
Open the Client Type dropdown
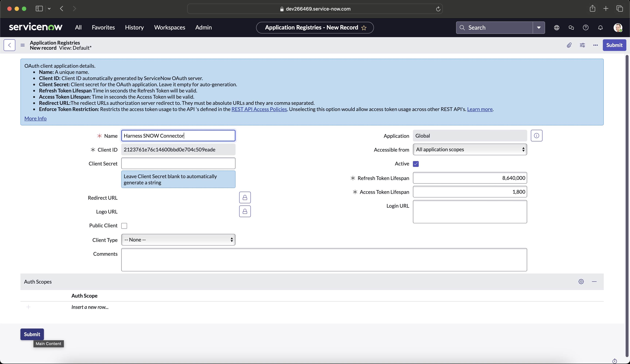(178, 240)
